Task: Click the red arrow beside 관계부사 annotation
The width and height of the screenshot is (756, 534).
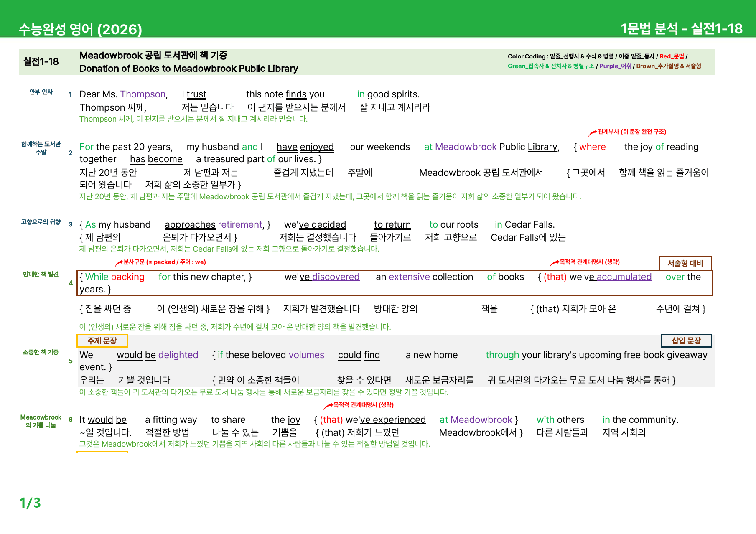Action: [x=593, y=133]
